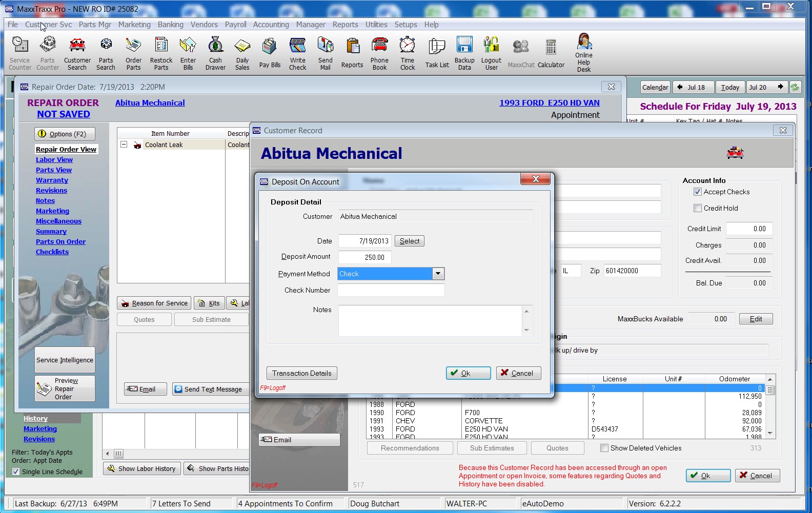This screenshot has height=513, width=812.
Task: Toggle Single Line Schedule checkbox
Action: tap(16, 471)
